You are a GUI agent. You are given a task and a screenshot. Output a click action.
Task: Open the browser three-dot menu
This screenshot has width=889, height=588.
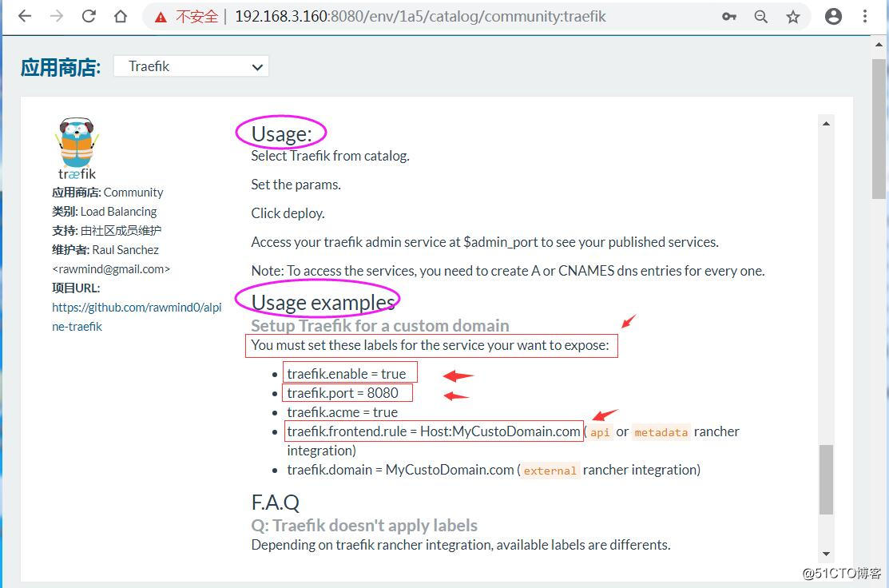[x=864, y=17]
